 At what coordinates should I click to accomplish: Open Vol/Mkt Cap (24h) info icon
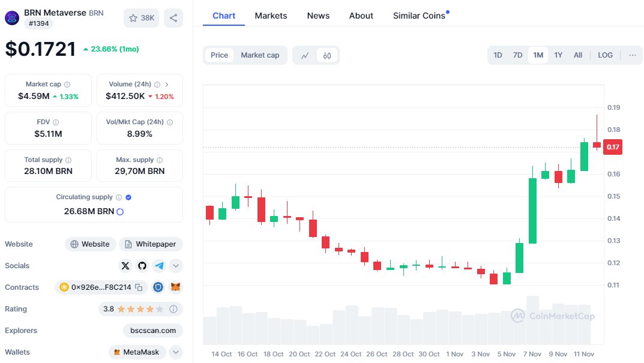[170, 122]
